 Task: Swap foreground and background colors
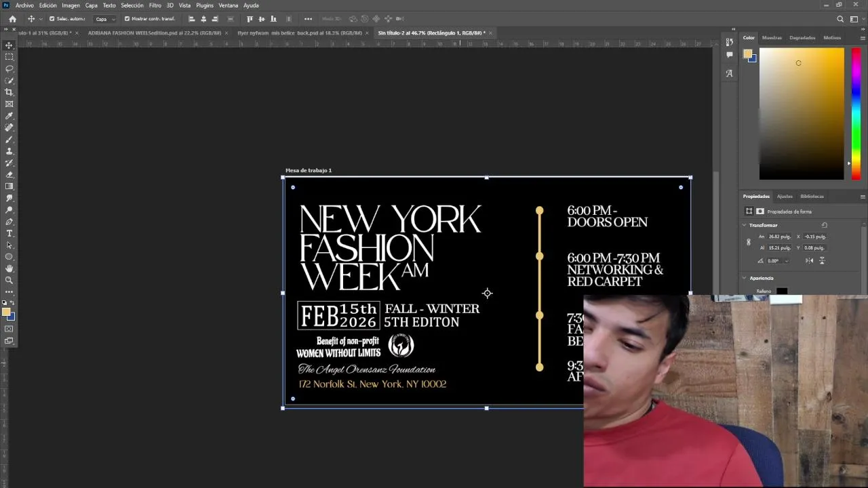coord(13,303)
